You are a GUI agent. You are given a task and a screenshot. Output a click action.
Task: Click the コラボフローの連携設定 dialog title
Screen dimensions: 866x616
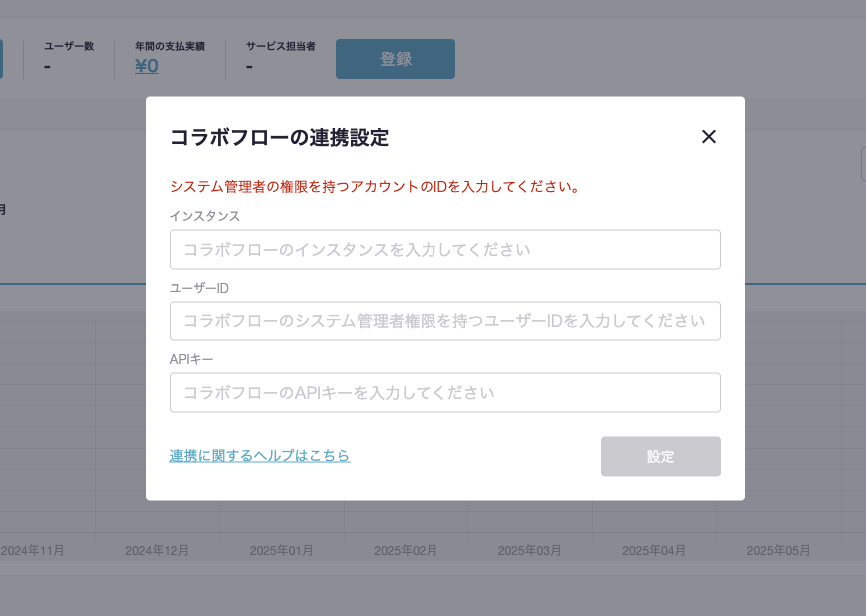[x=279, y=138]
